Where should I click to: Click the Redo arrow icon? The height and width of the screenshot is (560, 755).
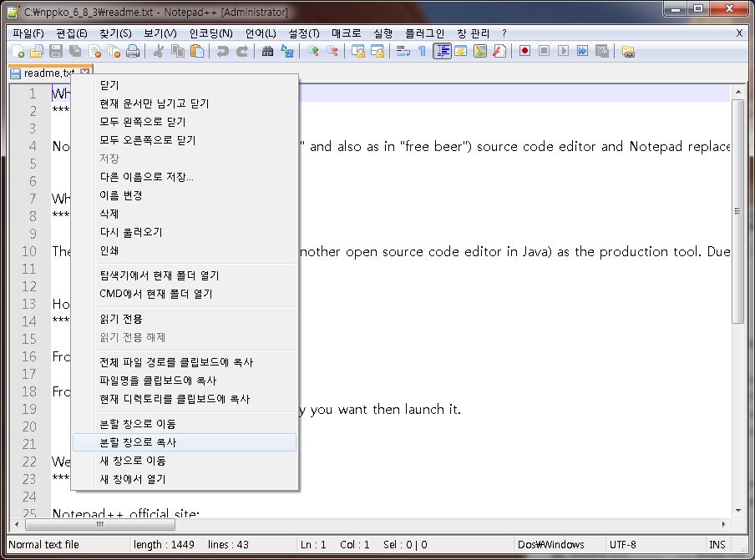tap(241, 51)
